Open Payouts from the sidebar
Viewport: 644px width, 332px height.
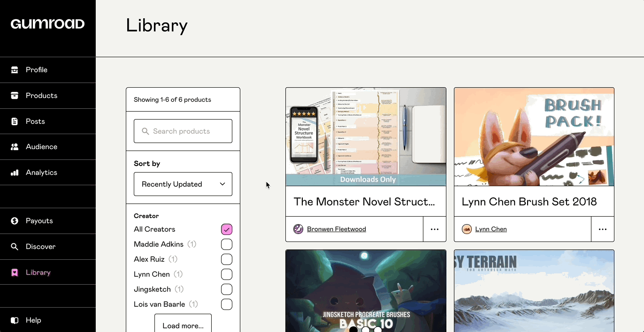(48, 221)
